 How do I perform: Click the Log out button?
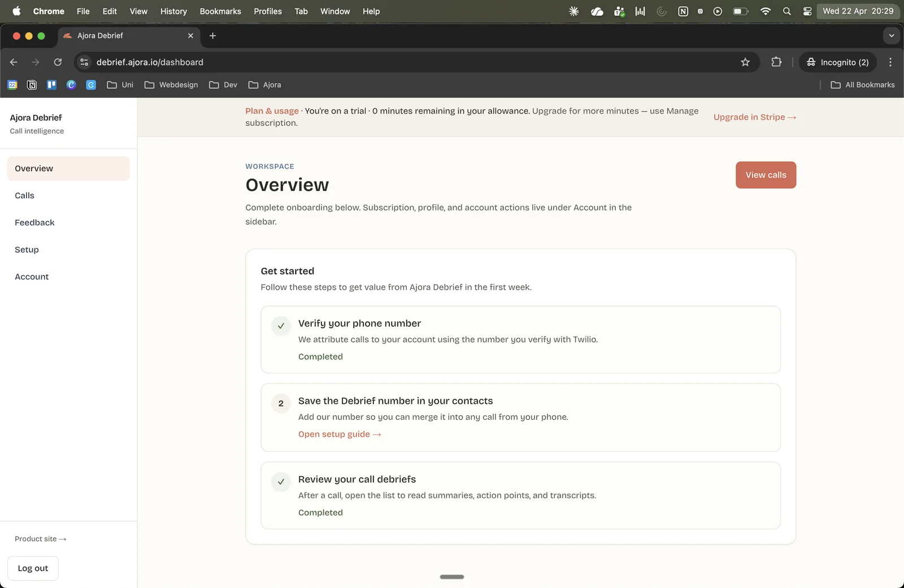point(33,568)
